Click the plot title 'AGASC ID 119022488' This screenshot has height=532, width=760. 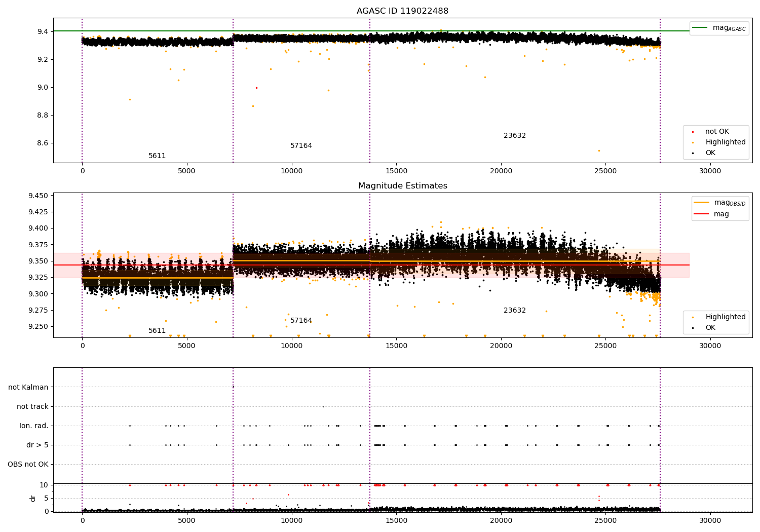pos(402,11)
